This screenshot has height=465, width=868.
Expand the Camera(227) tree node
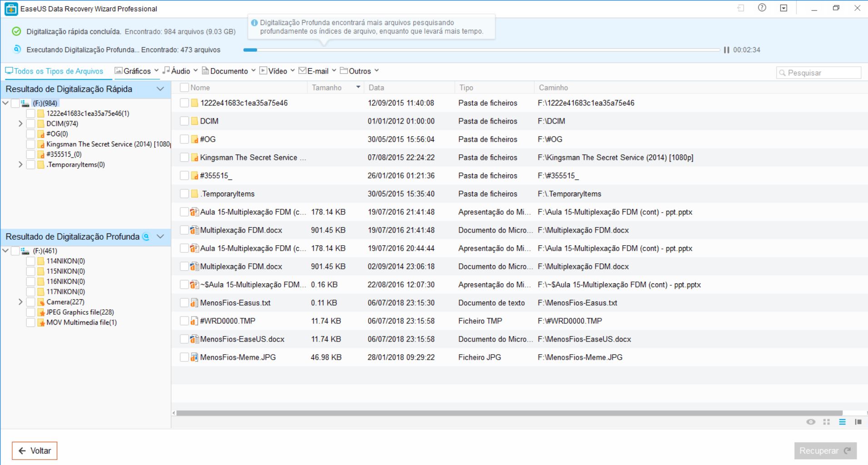(20, 302)
